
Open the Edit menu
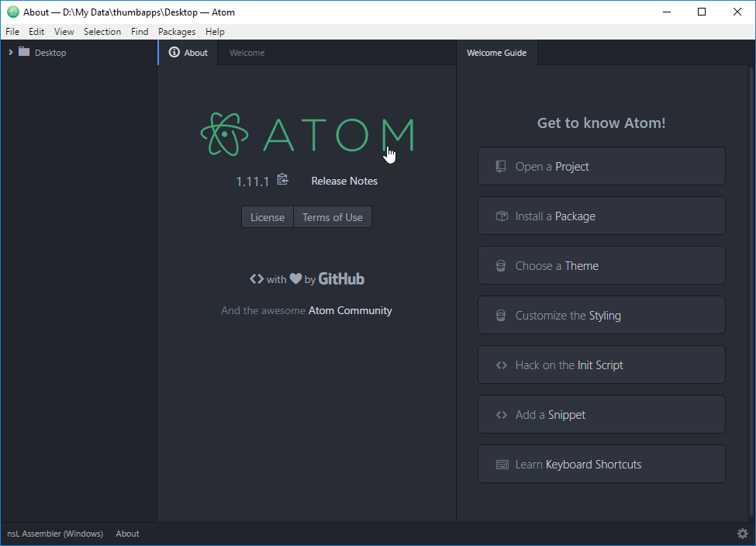36,31
